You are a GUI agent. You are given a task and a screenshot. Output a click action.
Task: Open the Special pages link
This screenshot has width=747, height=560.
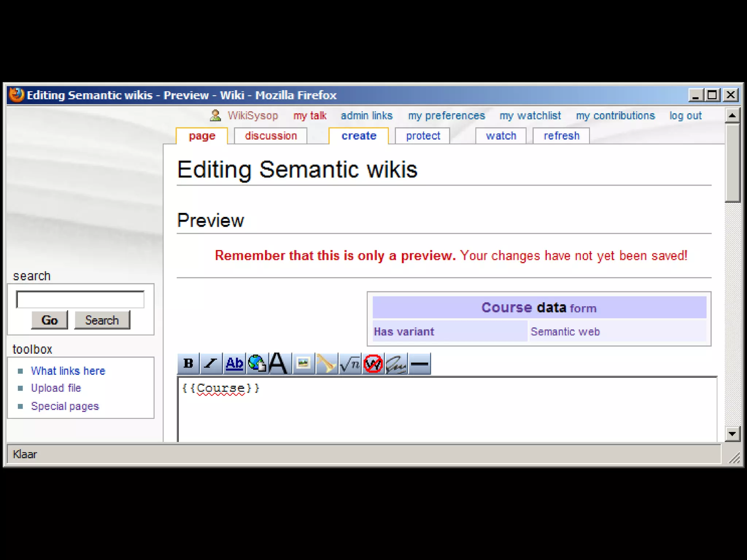[x=65, y=406]
